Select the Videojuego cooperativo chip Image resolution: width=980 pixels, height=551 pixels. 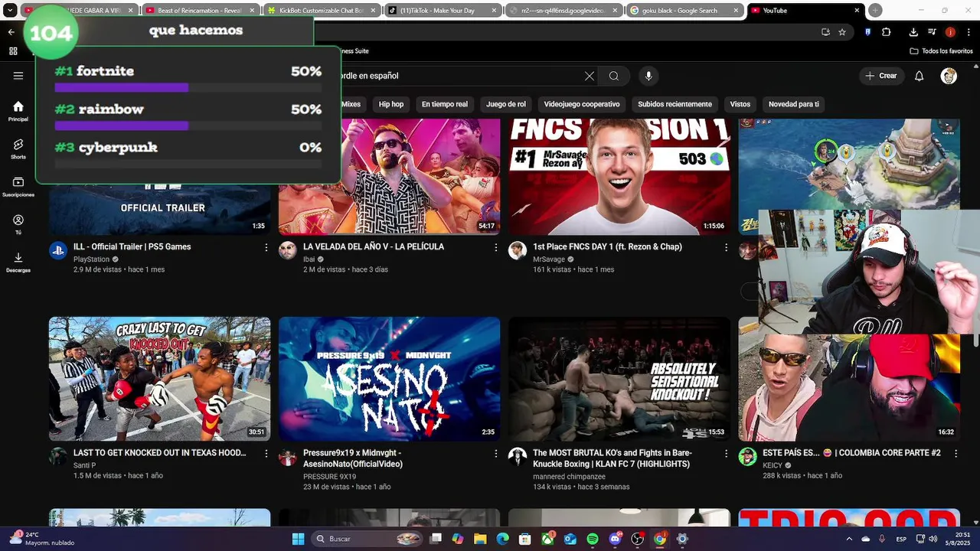tap(582, 104)
